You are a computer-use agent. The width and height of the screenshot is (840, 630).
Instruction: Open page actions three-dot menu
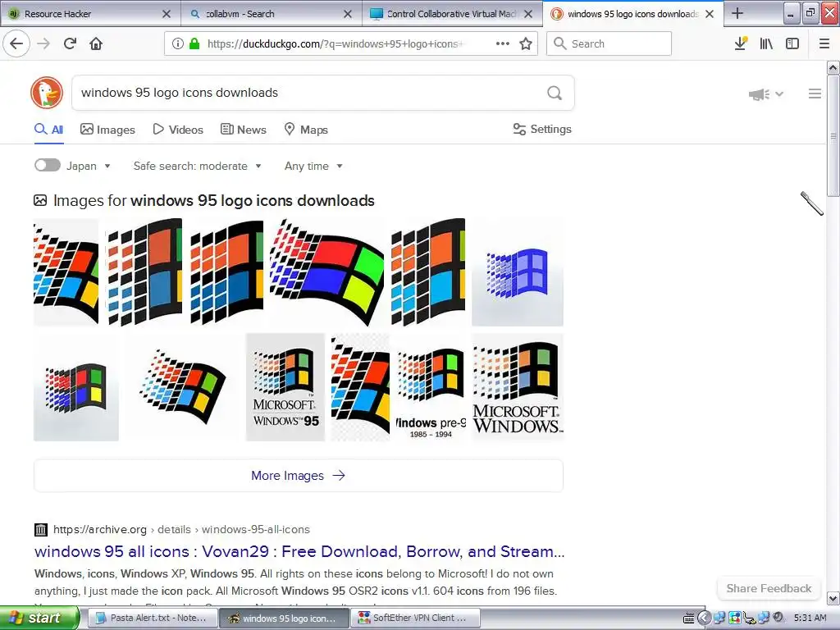click(x=503, y=43)
